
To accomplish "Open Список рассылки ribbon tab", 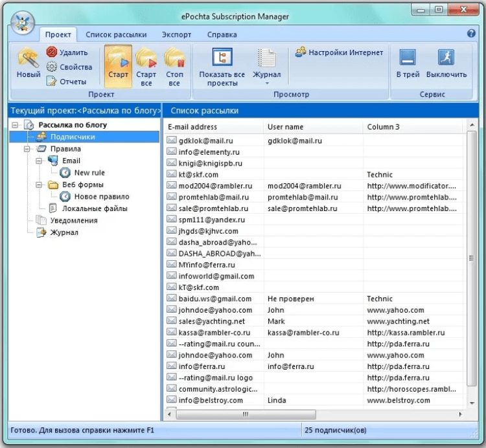I will 116,35.
